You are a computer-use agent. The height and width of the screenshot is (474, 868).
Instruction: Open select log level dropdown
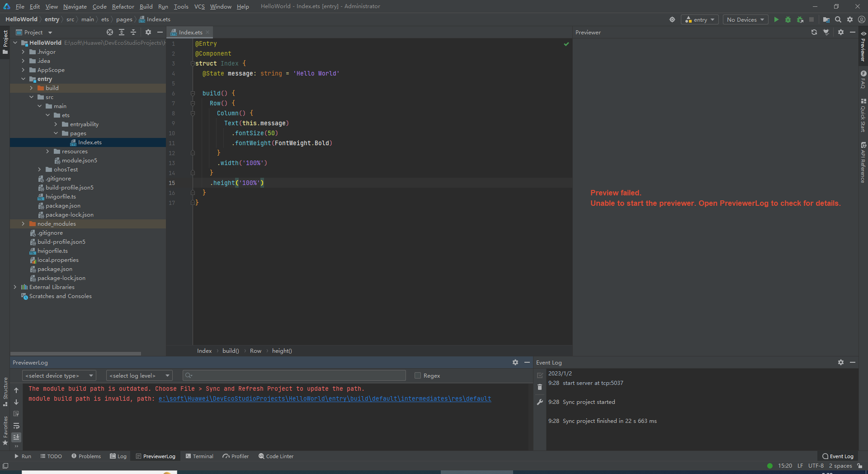coord(139,375)
